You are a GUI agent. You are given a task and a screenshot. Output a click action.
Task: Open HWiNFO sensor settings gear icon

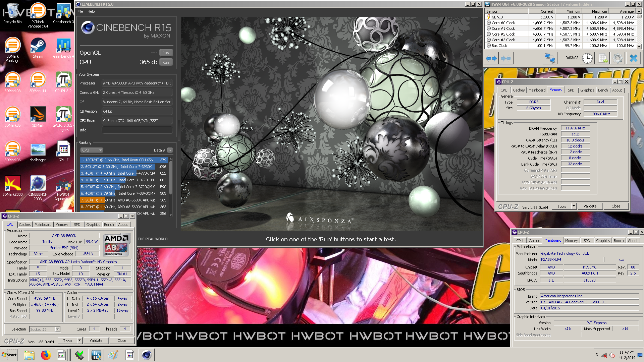click(618, 58)
